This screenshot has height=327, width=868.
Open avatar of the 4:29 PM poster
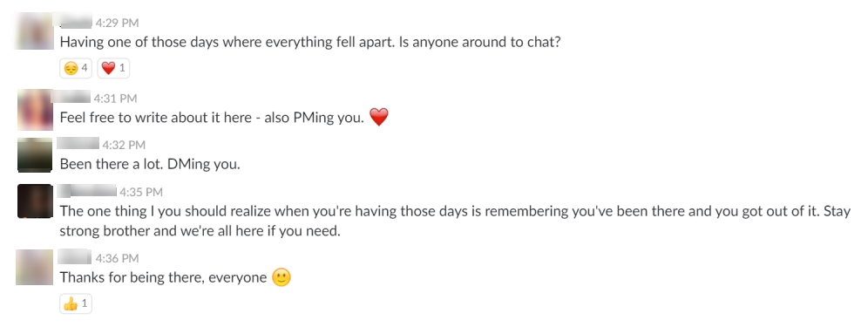[x=35, y=31]
